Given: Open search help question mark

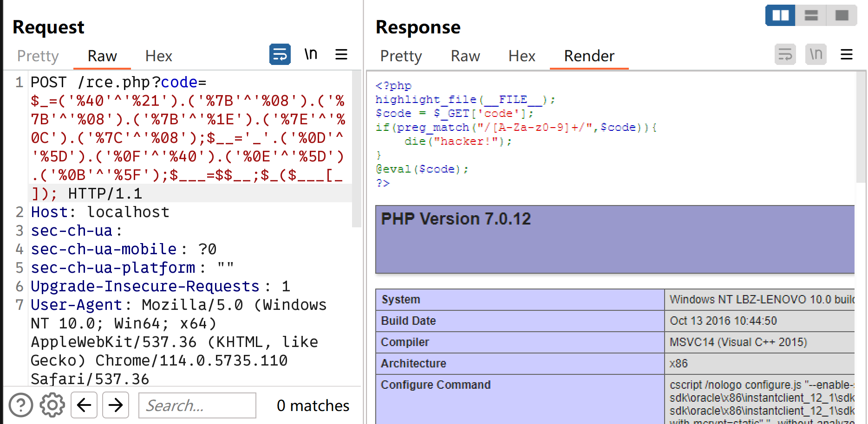Looking at the screenshot, I should [x=21, y=405].
